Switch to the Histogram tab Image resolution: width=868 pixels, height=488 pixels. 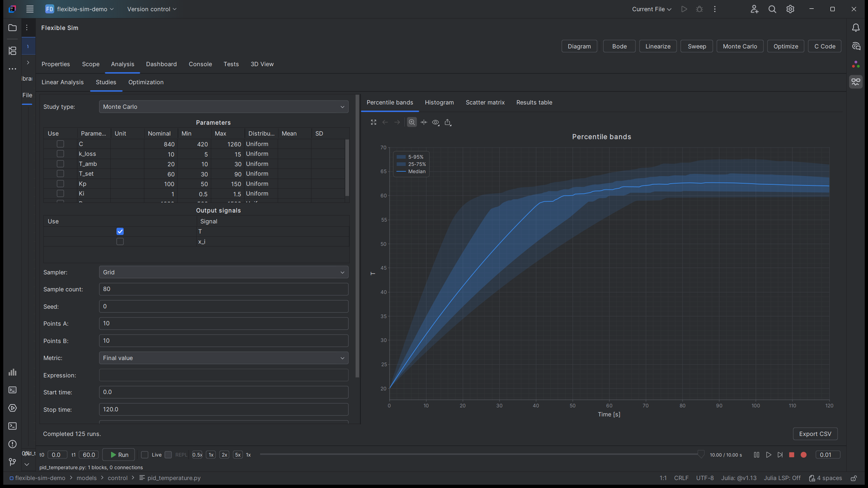tap(439, 102)
